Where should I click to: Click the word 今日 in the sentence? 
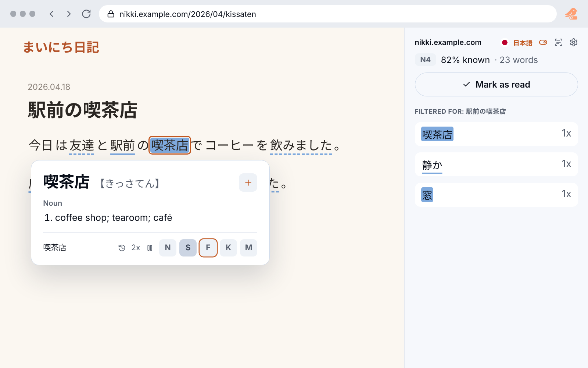click(41, 145)
